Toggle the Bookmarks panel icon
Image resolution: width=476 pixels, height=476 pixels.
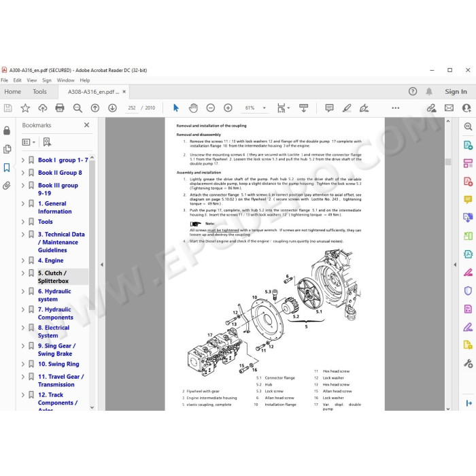7,167
